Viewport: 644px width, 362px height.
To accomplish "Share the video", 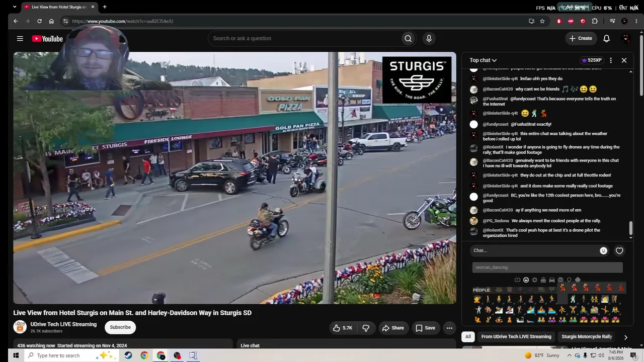I will click(393, 328).
